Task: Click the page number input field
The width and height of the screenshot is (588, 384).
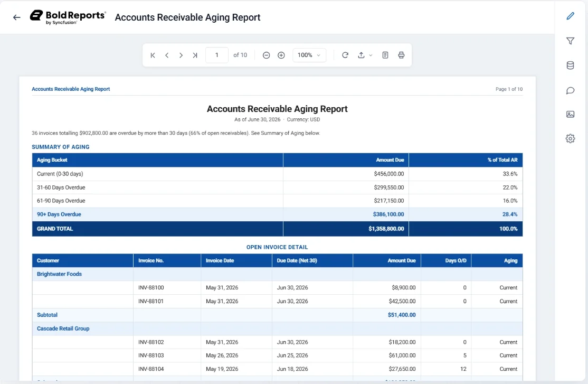Action: click(x=217, y=55)
